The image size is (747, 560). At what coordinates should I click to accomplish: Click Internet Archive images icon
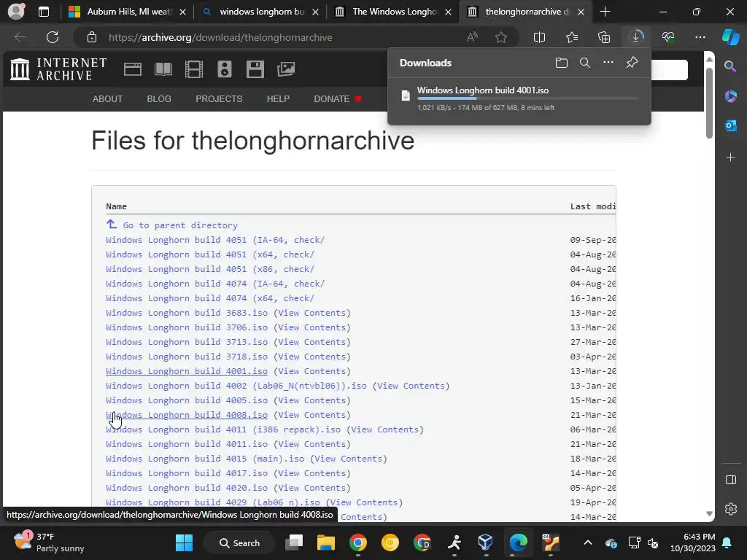point(286,69)
